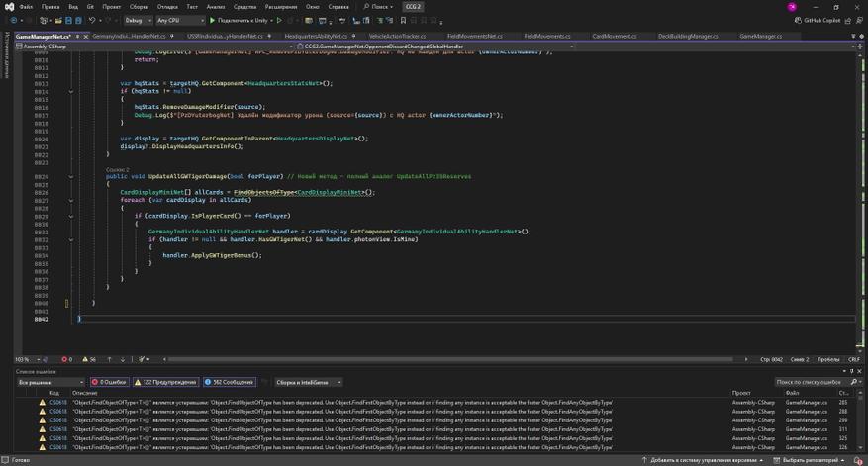868x466 pixels.
Task: Click the Visual Studio logo icon
Action: tap(8, 6)
